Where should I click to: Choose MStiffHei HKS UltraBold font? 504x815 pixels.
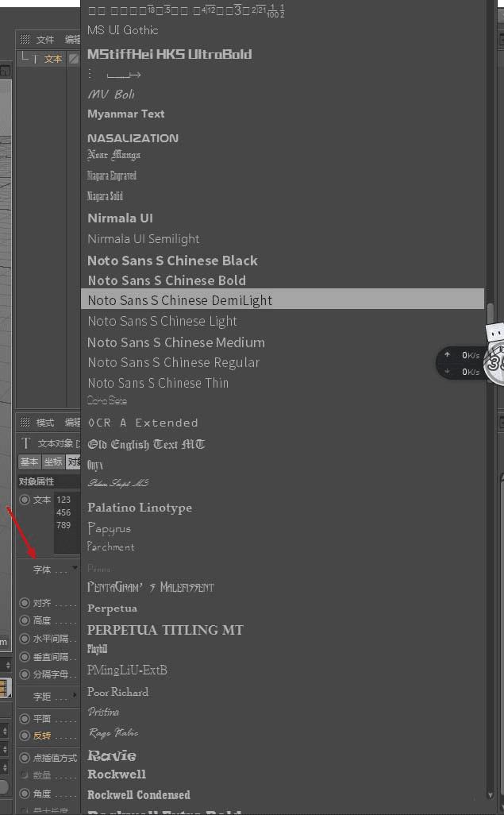click(x=169, y=54)
